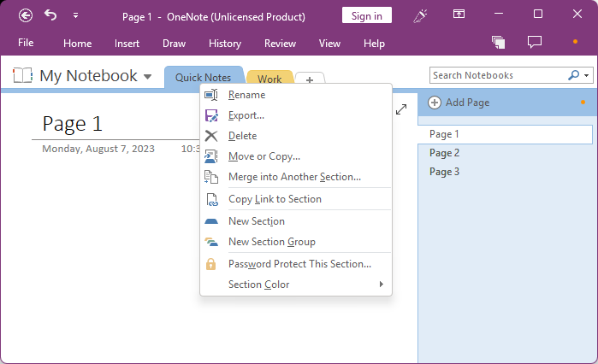Expand the Section Color submenu
Screen dimensions: 598x364
[x=296, y=285]
